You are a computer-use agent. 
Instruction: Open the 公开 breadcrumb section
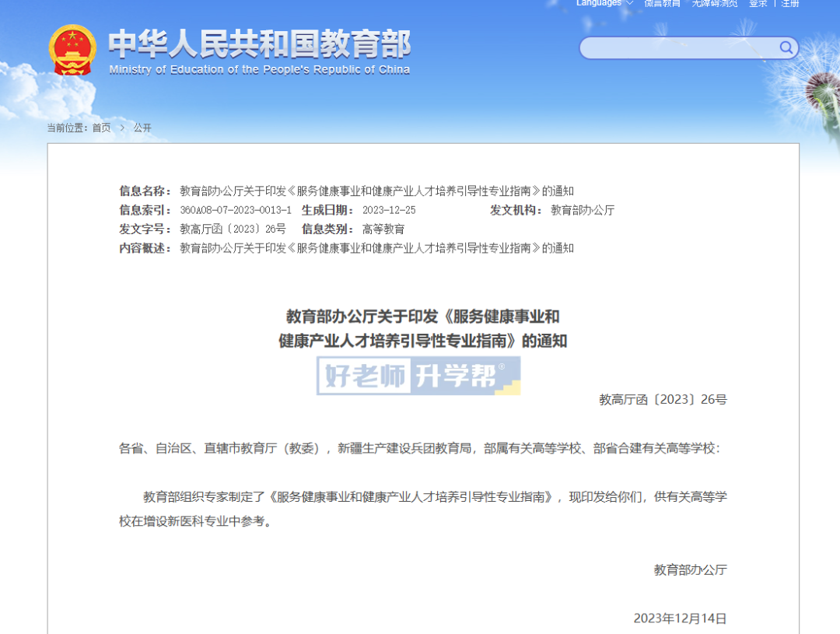point(142,128)
